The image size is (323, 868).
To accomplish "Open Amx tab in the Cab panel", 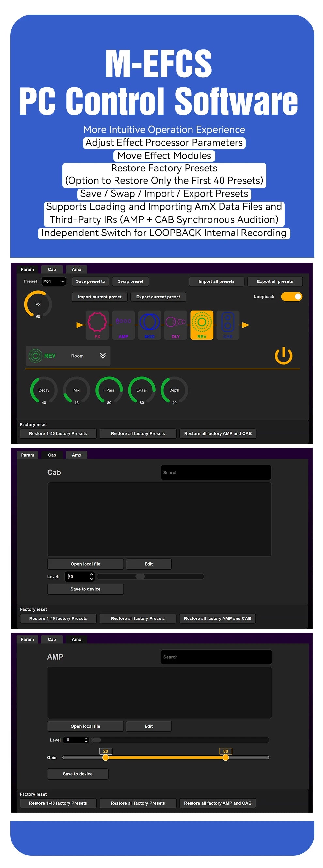I will coord(76,455).
